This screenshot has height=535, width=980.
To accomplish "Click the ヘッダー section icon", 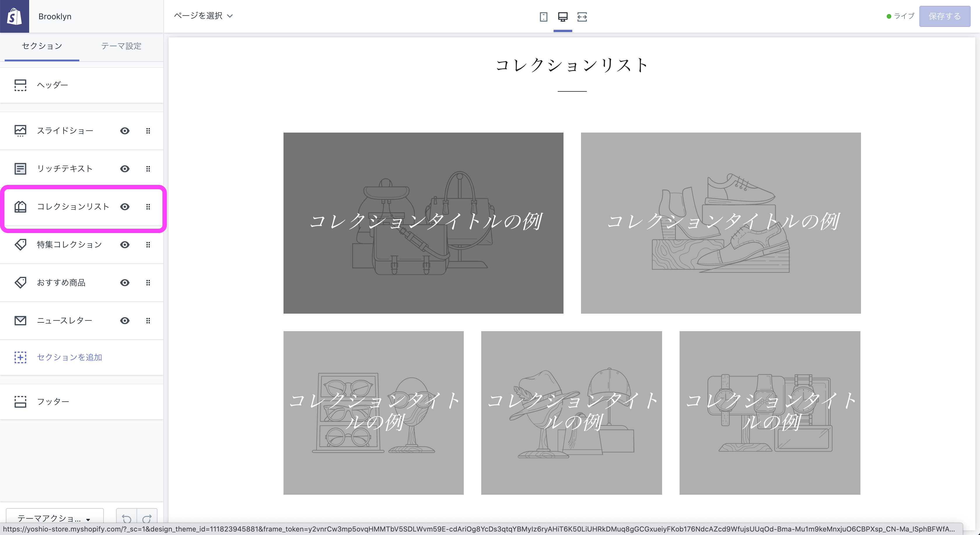I will click(20, 85).
